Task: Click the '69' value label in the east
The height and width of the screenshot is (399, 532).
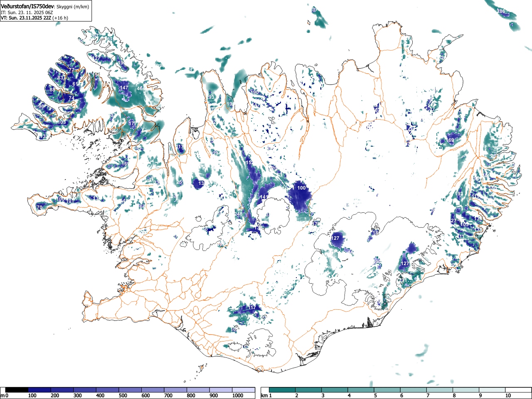Action: (x=451, y=140)
